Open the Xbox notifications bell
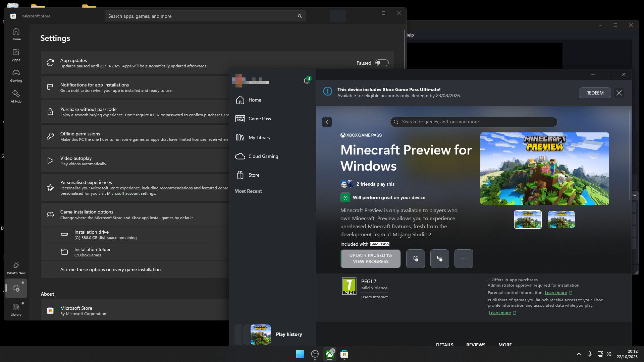 (x=306, y=81)
